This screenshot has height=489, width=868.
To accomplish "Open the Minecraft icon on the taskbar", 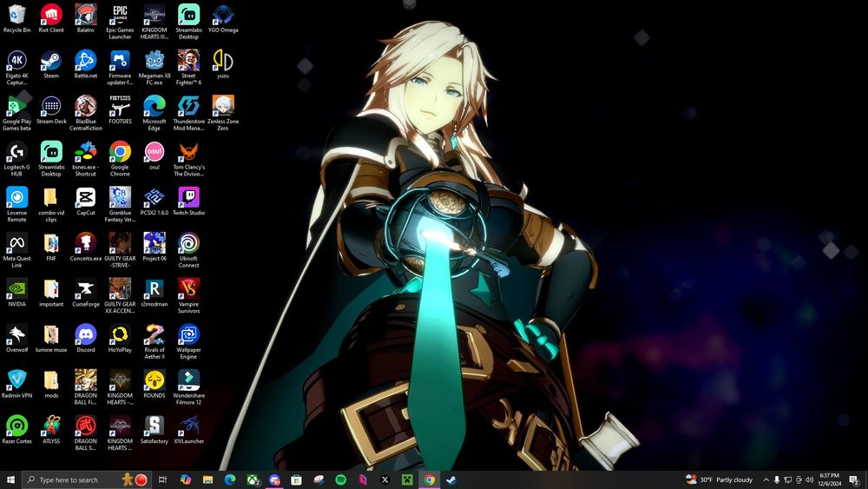I will (x=407, y=479).
